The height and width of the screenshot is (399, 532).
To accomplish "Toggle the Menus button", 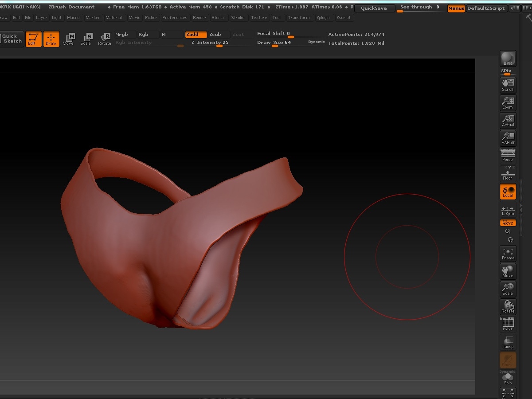I will pyautogui.click(x=456, y=8).
